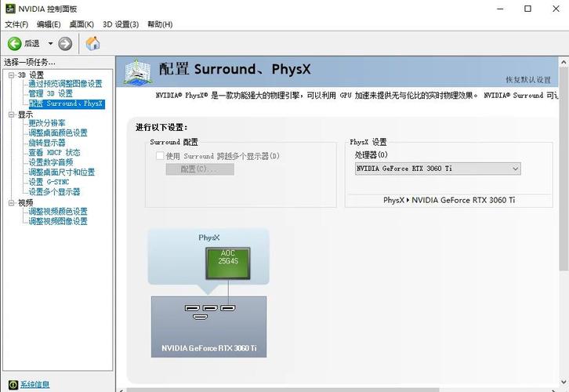The image size is (569, 392).
Task: Open the 帮助(H) menu
Action: (160, 24)
